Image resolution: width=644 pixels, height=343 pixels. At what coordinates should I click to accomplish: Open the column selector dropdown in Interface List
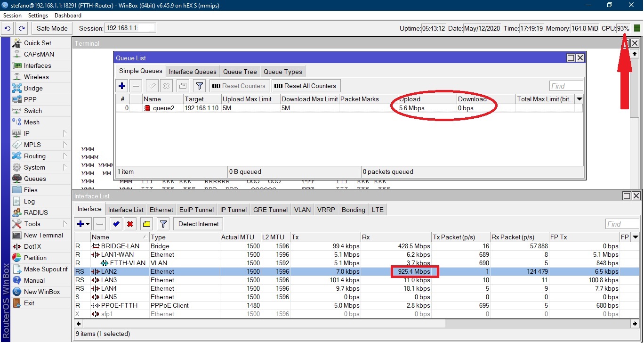pos(635,237)
